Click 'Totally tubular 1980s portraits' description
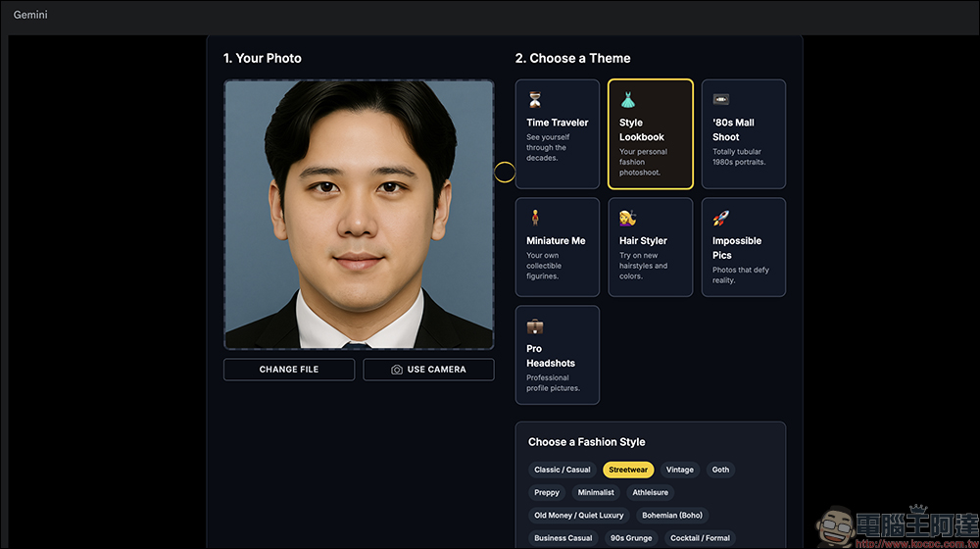 739,157
